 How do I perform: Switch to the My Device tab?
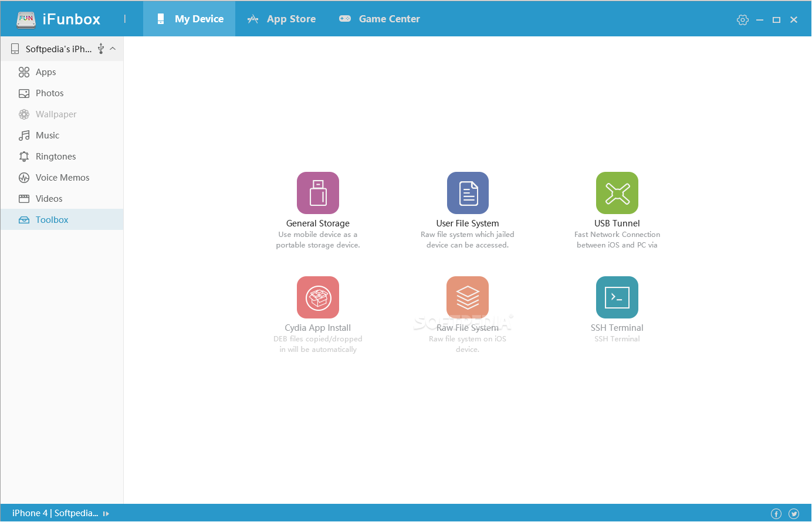(x=190, y=19)
